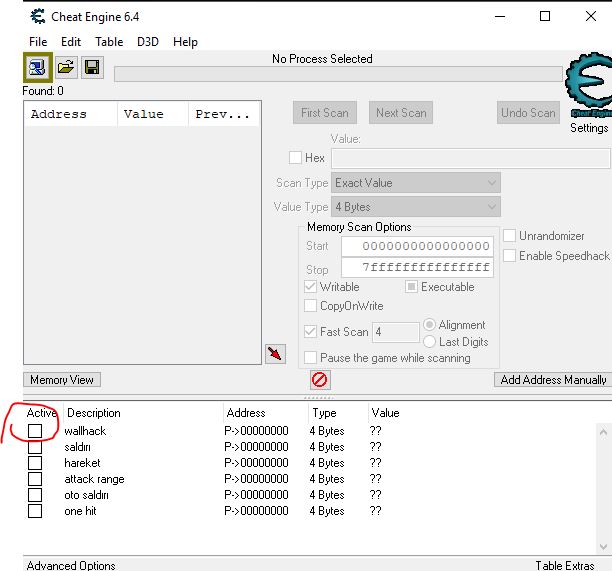Enable the CopyOnWrite checkbox

click(310, 306)
